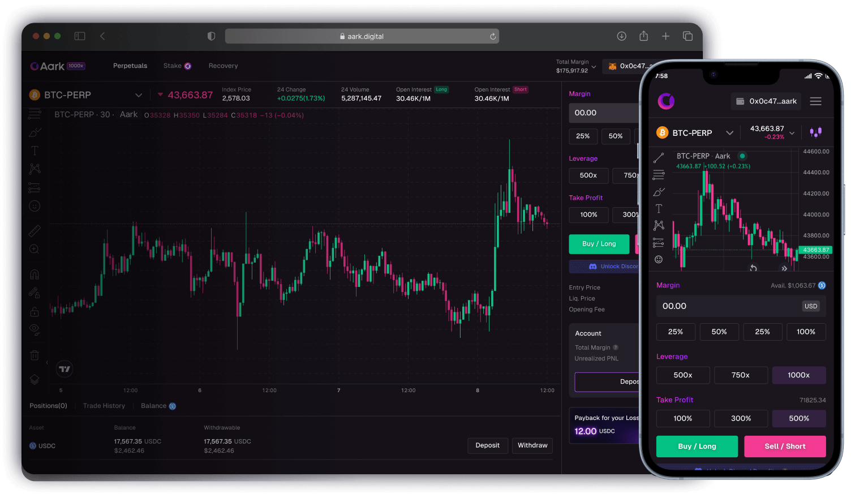Screen dimensions: 868x498
Task: Tap undo arrow on phone chart
Action: tap(753, 268)
